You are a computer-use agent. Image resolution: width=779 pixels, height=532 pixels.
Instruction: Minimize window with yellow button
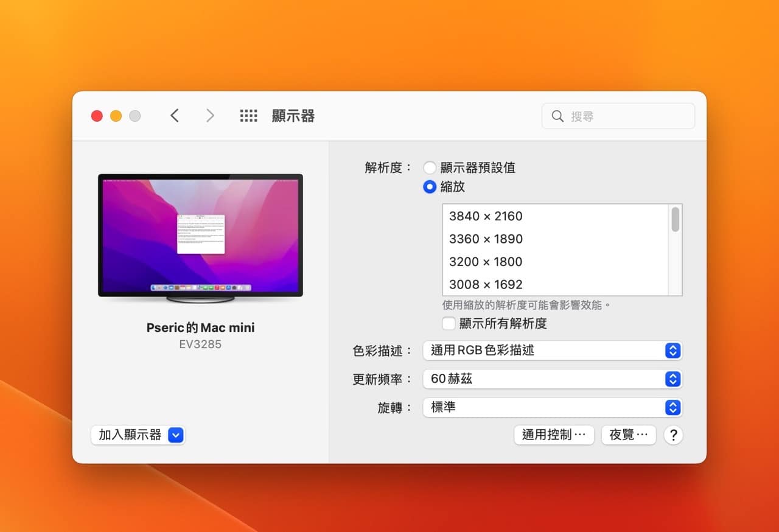click(x=116, y=116)
